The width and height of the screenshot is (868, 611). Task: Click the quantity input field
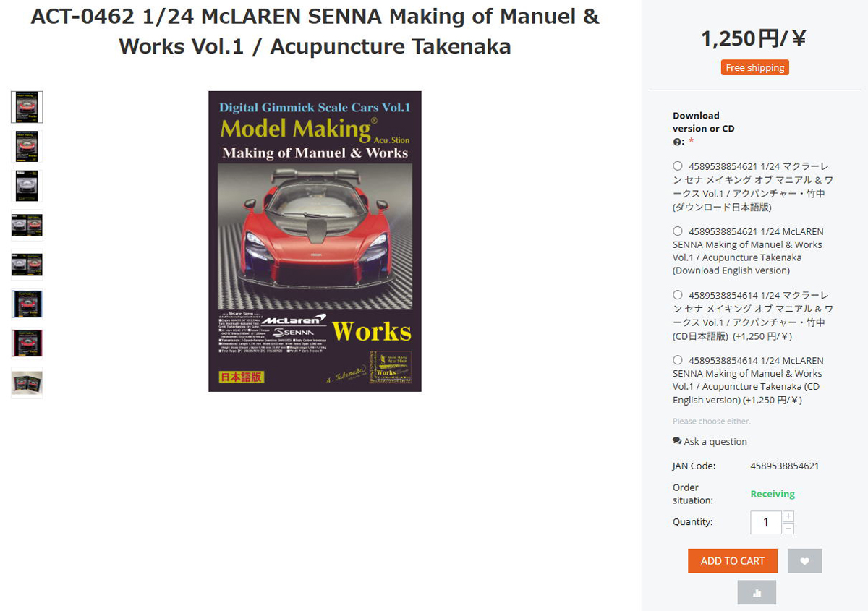point(766,523)
